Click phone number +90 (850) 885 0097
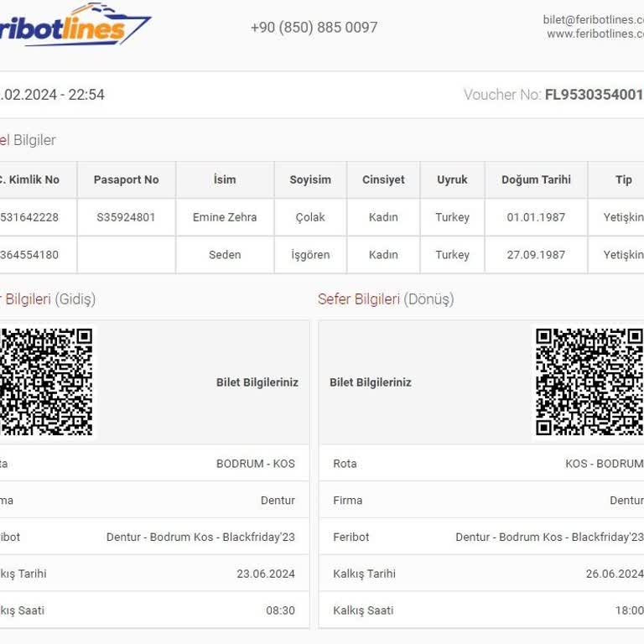The height and width of the screenshot is (644, 644). 314,28
